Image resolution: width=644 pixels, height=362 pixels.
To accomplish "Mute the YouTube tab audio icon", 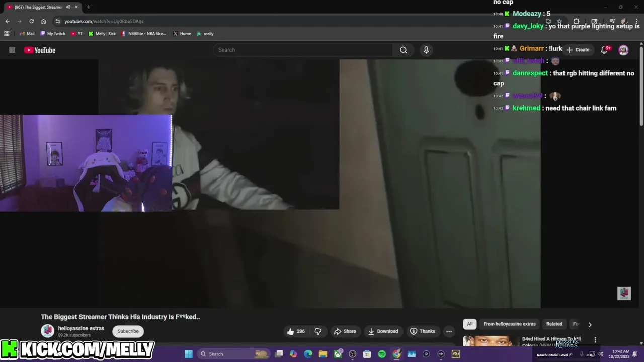I will [68, 7].
